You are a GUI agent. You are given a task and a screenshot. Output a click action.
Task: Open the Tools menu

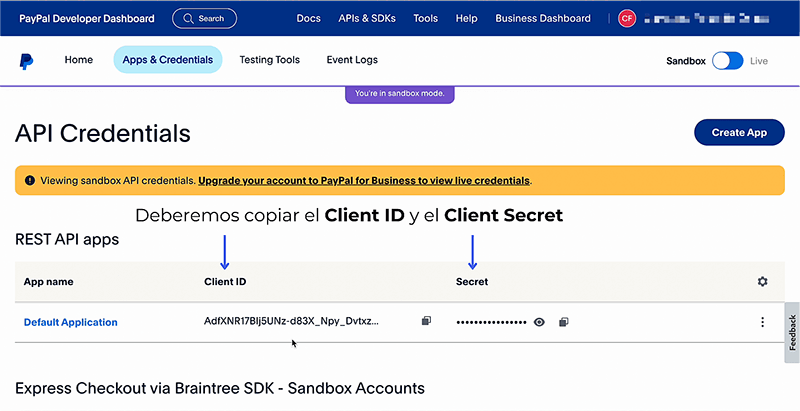click(426, 18)
